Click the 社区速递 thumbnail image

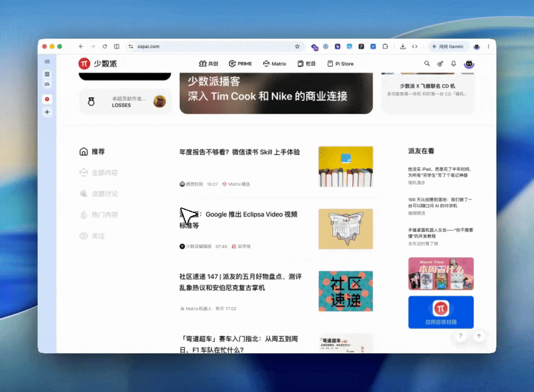point(345,291)
